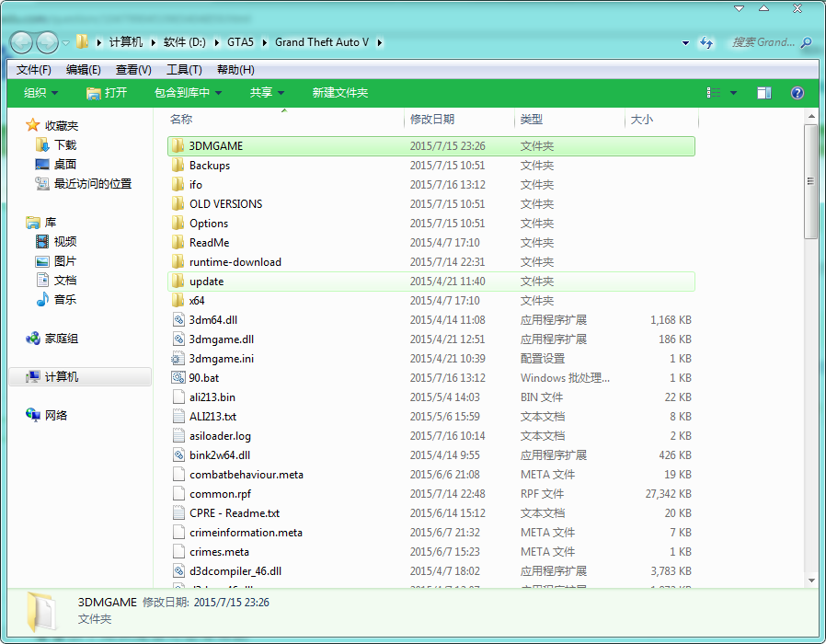The width and height of the screenshot is (826, 644).
Task: Select the 3dm64.dll file icon
Action: click(178, 320)
